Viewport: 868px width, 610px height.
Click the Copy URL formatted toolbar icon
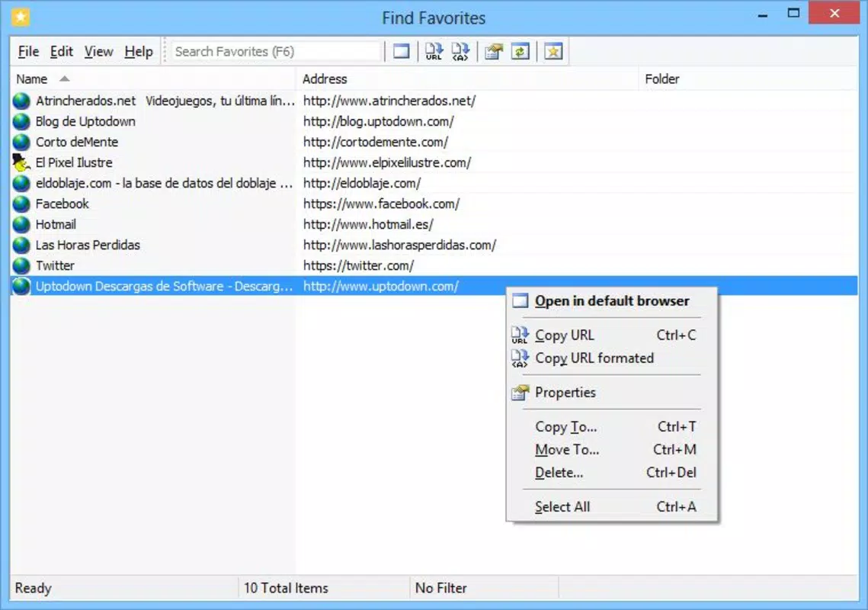click(x=460, y=52)
